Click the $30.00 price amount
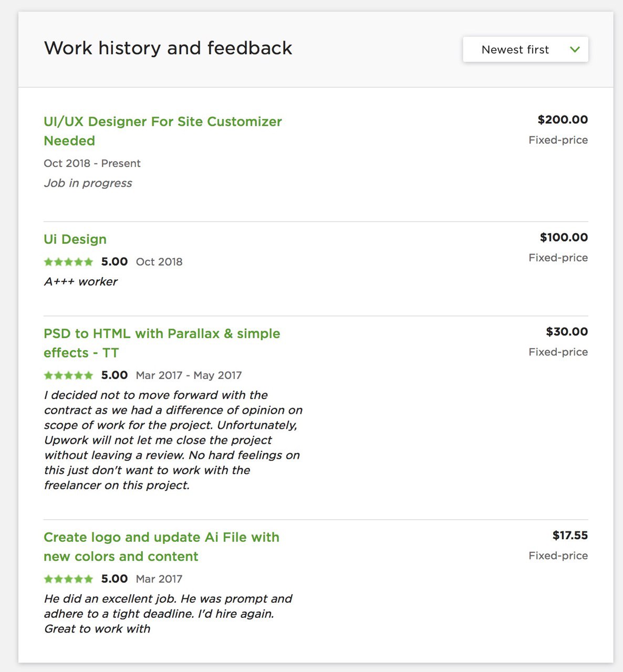This screenshot has width=623, height=672. tap(567, 332)
